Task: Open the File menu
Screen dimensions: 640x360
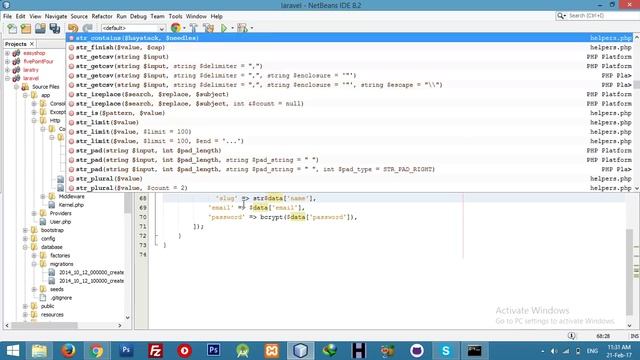Action: (x=7, y=16)
